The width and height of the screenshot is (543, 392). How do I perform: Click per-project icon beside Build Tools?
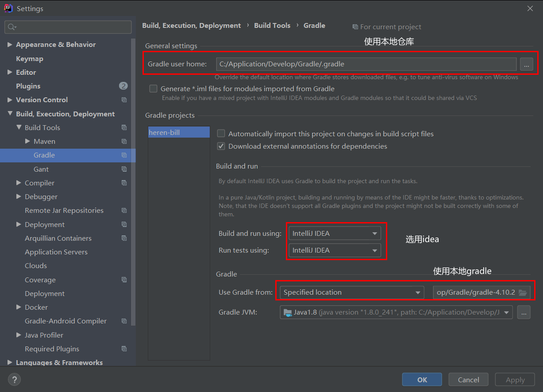[124, 127]
